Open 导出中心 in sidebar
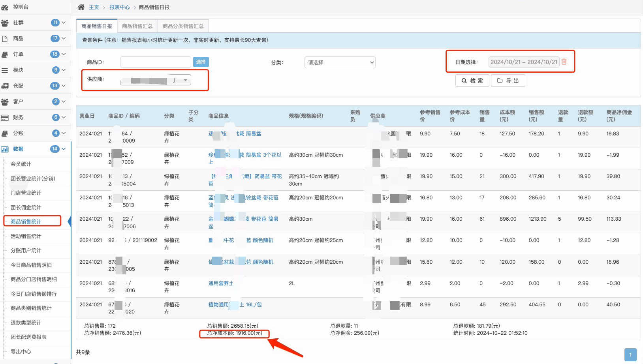This screenshot has width=643, height=364. click(21, 351)
